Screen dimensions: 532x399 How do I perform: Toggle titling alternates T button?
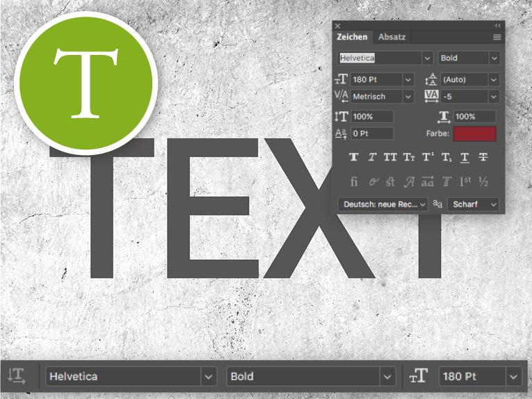click(x=446, y=181)
